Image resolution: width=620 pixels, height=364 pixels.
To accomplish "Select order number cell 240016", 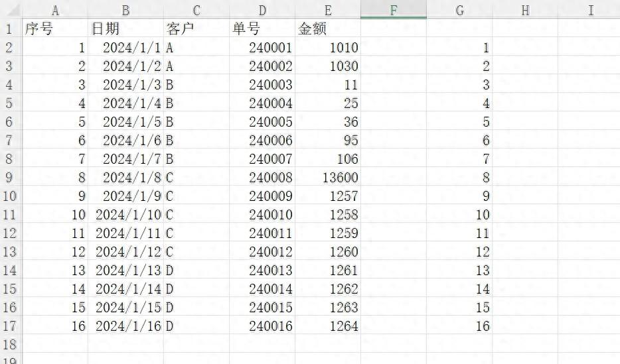I will [262, 326].
